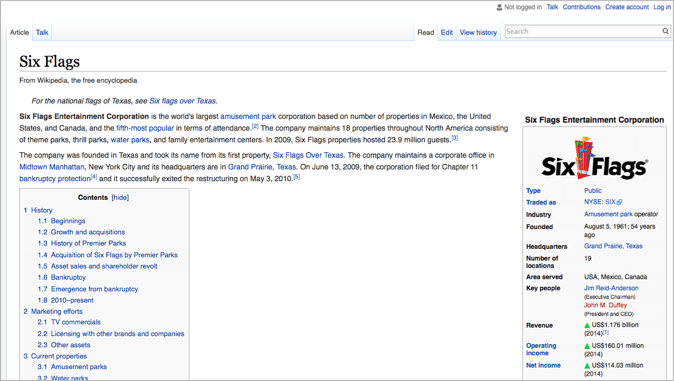Open the bankruptcy protection link

tap(55, 178)
